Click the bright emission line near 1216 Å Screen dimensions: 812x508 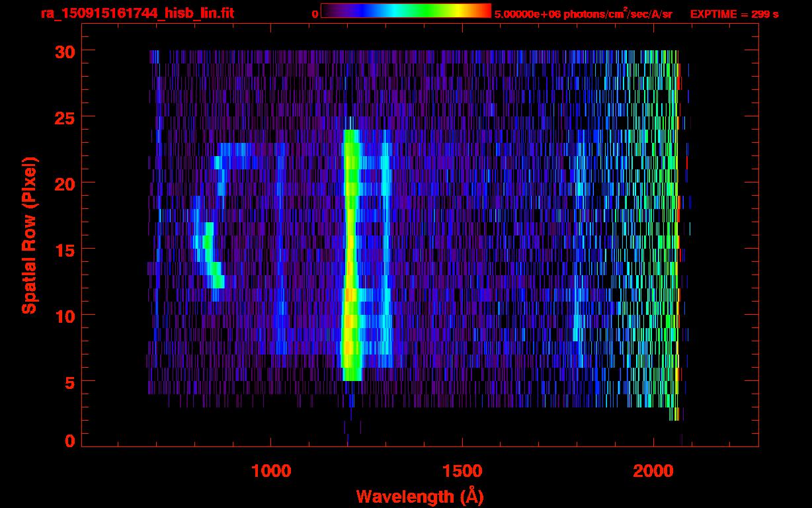tap(350, 255)
